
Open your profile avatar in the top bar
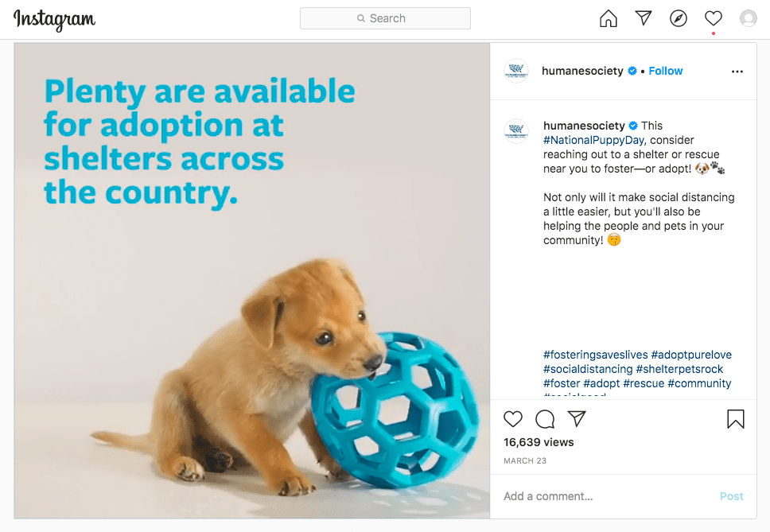pyautogui.click(x=748, y=18)
